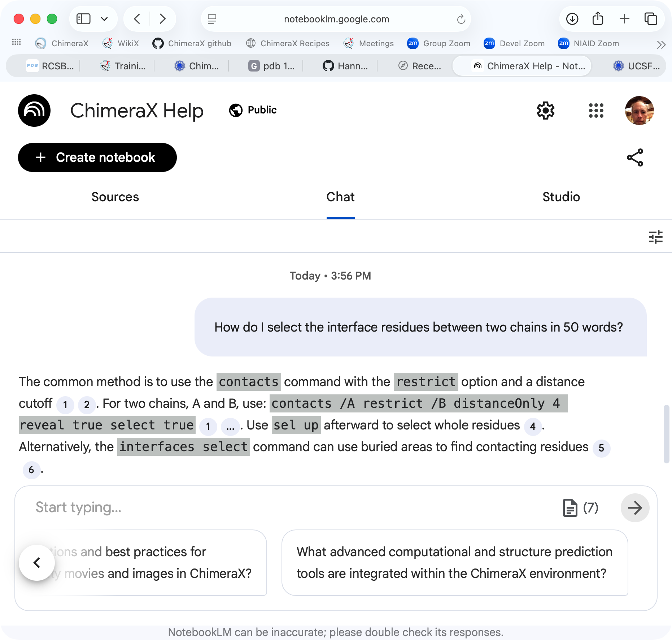Open the Google apps grid
Screen dimensions: 672x640
596,111
